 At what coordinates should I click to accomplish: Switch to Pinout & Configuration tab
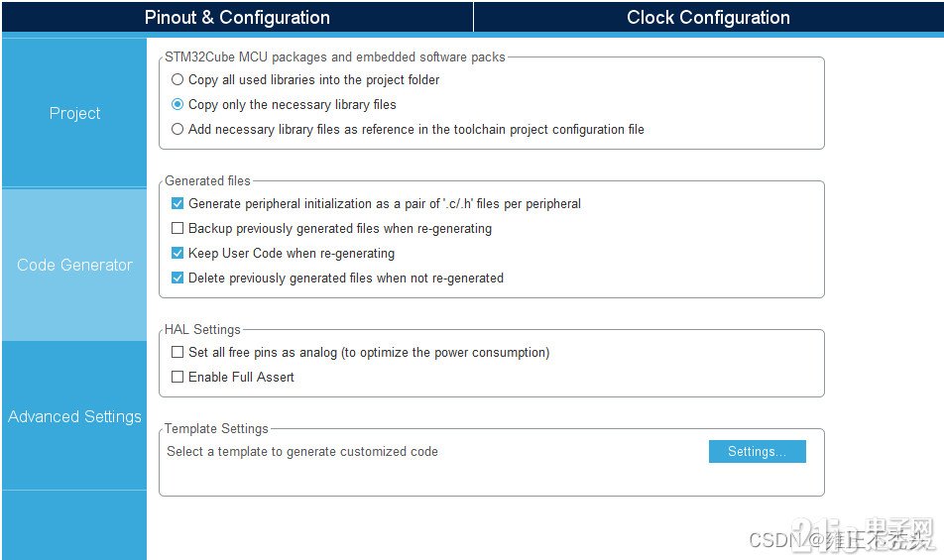tap(237, 17)
